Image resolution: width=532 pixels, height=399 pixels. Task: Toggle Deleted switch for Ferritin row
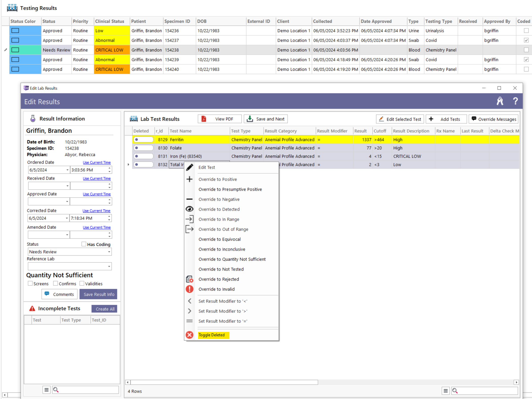coord(143,140)
